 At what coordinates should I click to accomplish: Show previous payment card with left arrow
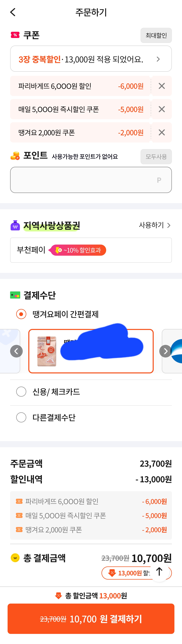click(x=16, y=351)
